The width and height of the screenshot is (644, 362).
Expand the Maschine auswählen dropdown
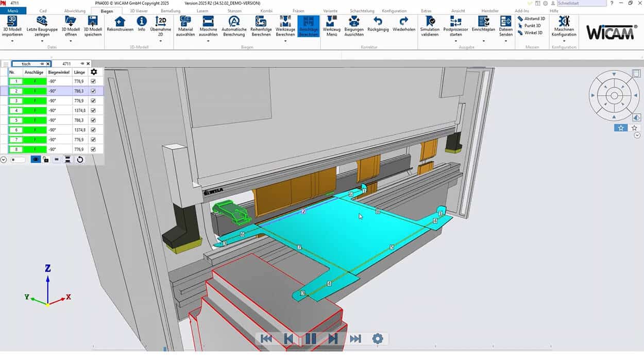[x=208, y=41]
